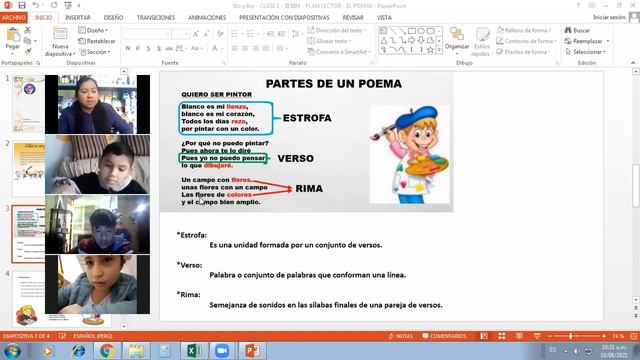Cut selection with the scissors icon
The width and height of the screenshot is (640, 360).
(x=28, y=30)
